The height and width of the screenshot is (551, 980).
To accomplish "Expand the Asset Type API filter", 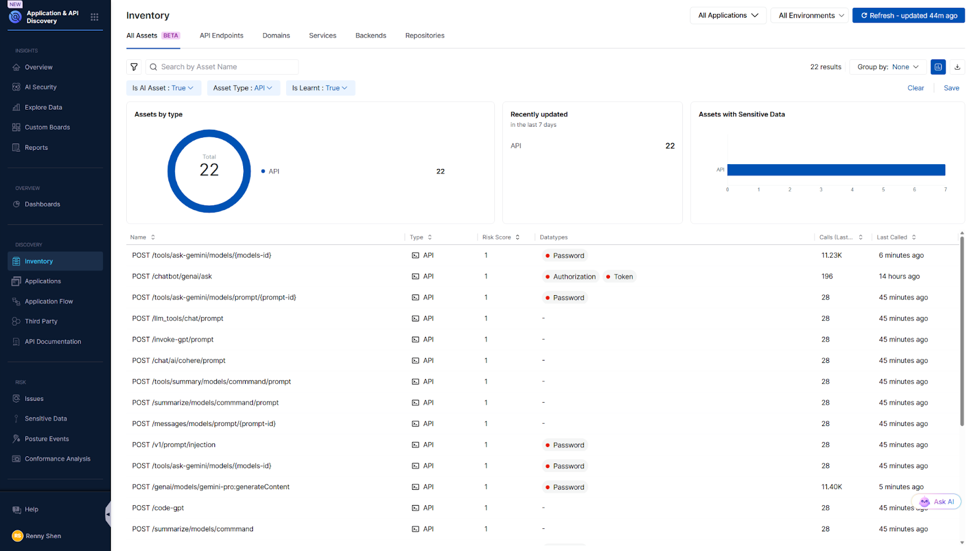I will (243, 88).
